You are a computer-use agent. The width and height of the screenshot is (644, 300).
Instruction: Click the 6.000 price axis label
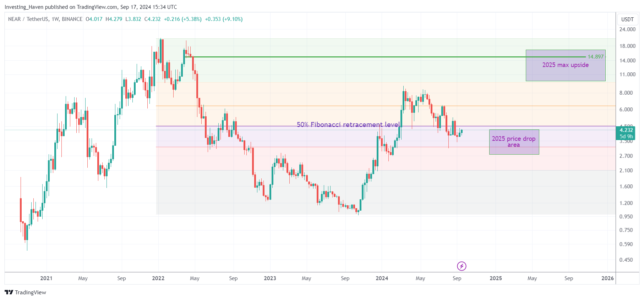[x=626, y=110]
